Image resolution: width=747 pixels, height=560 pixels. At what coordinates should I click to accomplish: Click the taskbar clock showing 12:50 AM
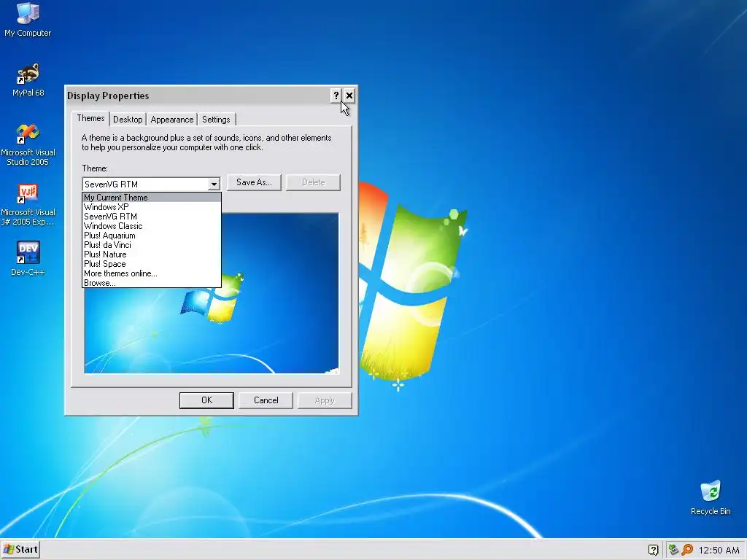[719, 550]
